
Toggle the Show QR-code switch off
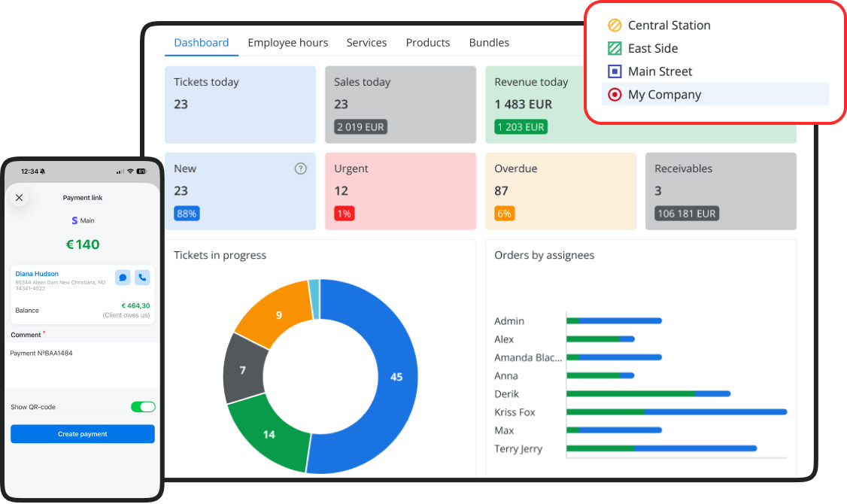143,407
